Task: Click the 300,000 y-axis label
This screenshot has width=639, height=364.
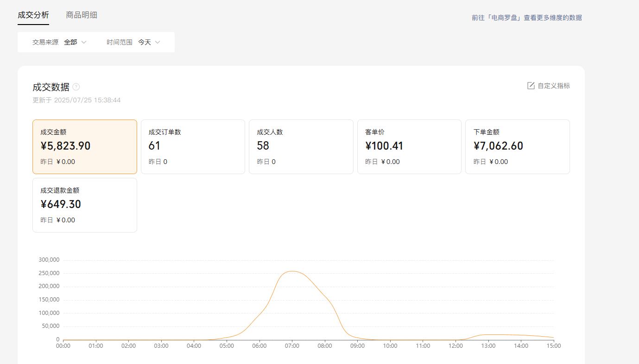Action: tap(49, 260)
